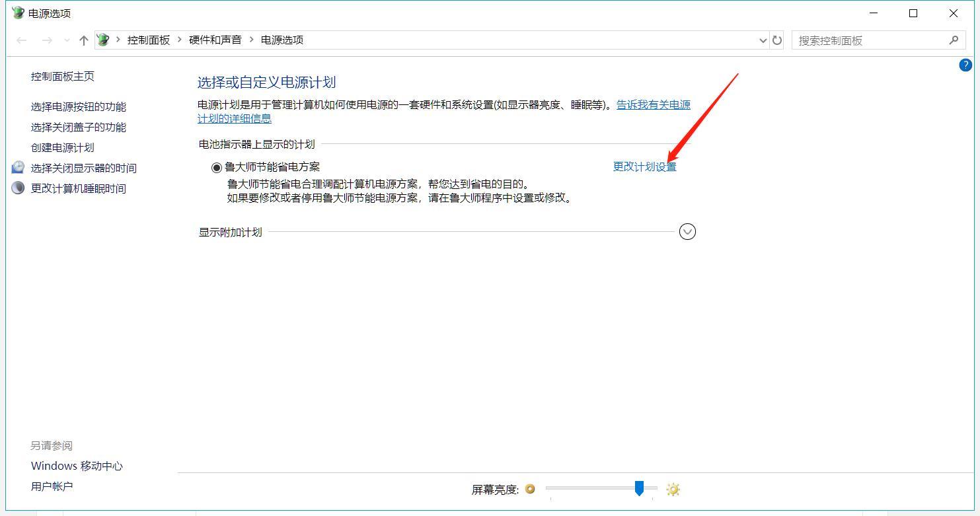Click the icon beside 选择关闭显示器的时间

19,167
